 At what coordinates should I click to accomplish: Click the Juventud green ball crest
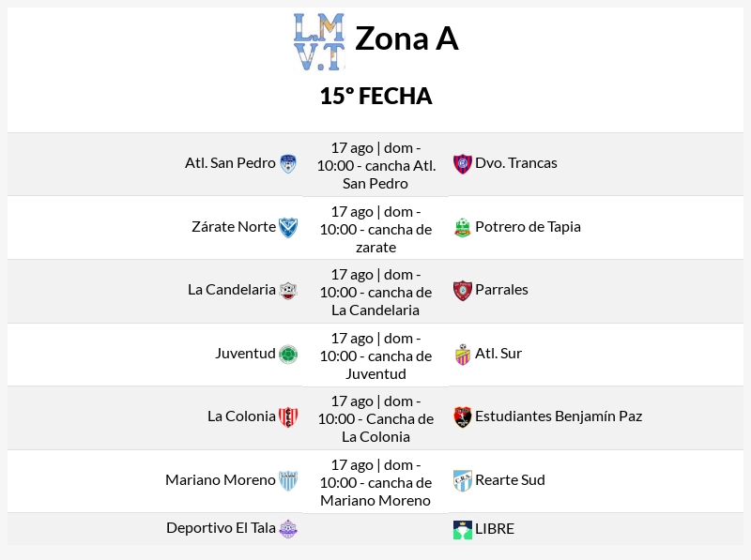click(x=288, y=355)
